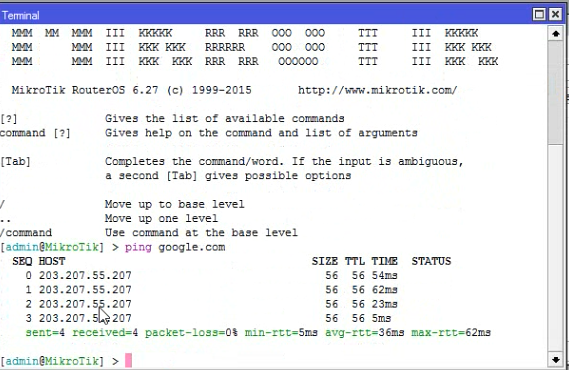Click the scrollbar down arrow
This screenshot has height=370, width=569.
[x=556, y=359]
